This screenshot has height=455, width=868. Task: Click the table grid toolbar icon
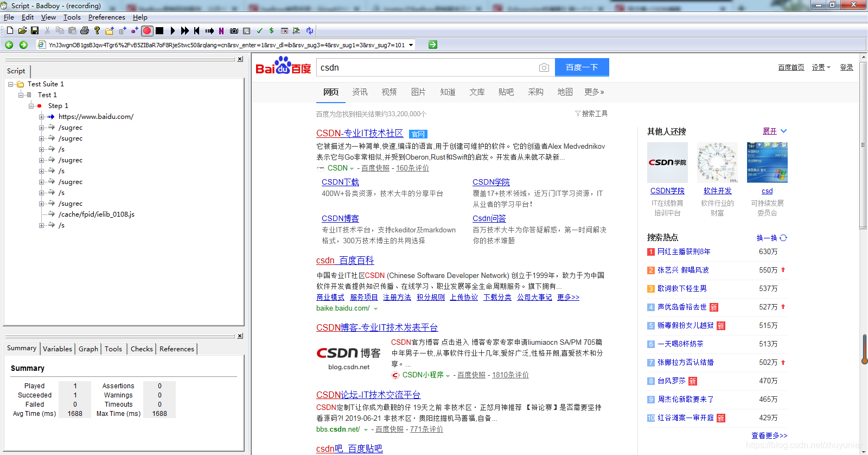pos(284,31)
